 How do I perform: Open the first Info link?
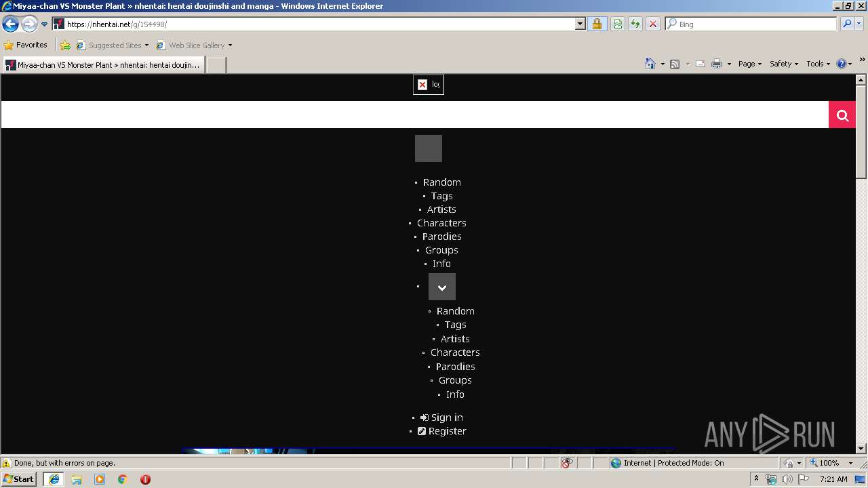(441, 264)
